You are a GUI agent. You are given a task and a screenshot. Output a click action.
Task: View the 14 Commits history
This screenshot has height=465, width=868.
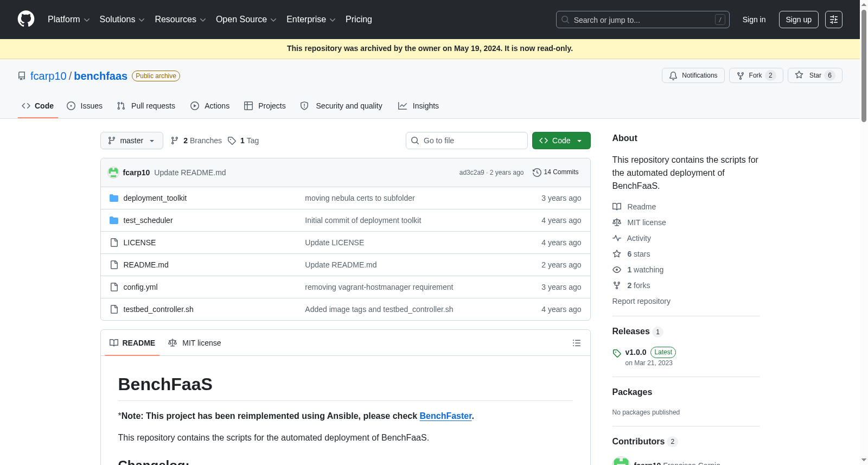pos(556,173)
